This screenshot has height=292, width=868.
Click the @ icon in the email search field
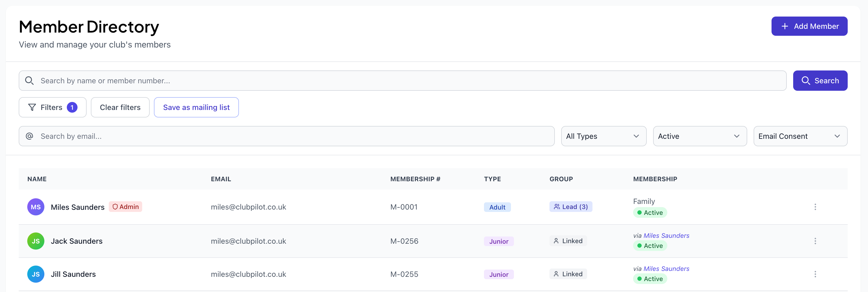click(x=29, y=136)
